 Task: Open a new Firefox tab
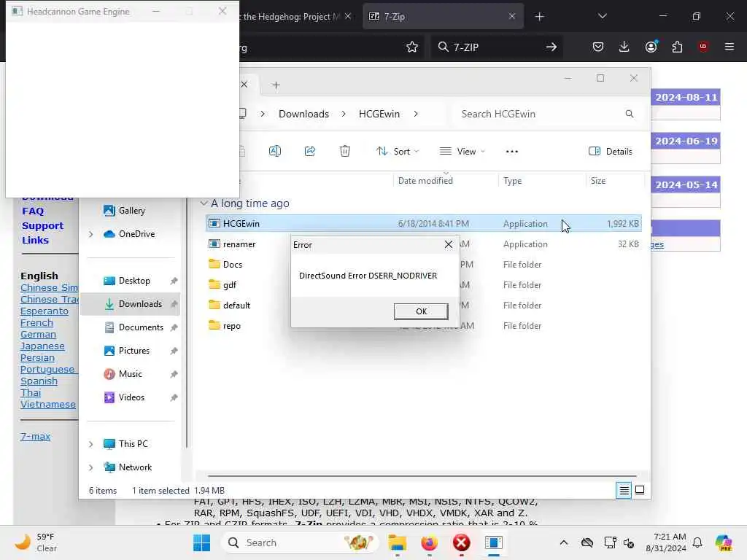[x=539, y=17]
